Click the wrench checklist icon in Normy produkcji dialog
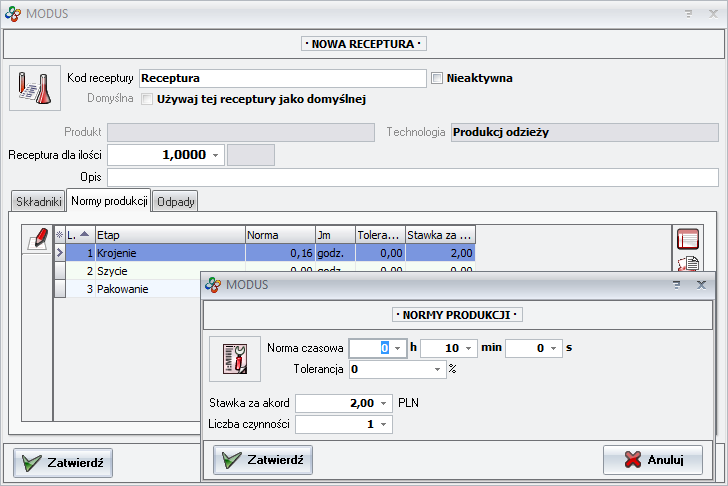This screenshot has width=728, height=486. pyautogui.click(x=233, y=358)
